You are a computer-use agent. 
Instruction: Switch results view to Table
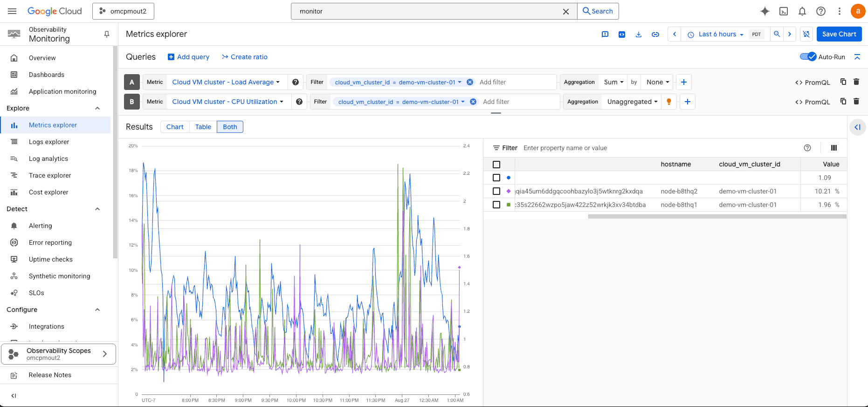click(203, 127)
